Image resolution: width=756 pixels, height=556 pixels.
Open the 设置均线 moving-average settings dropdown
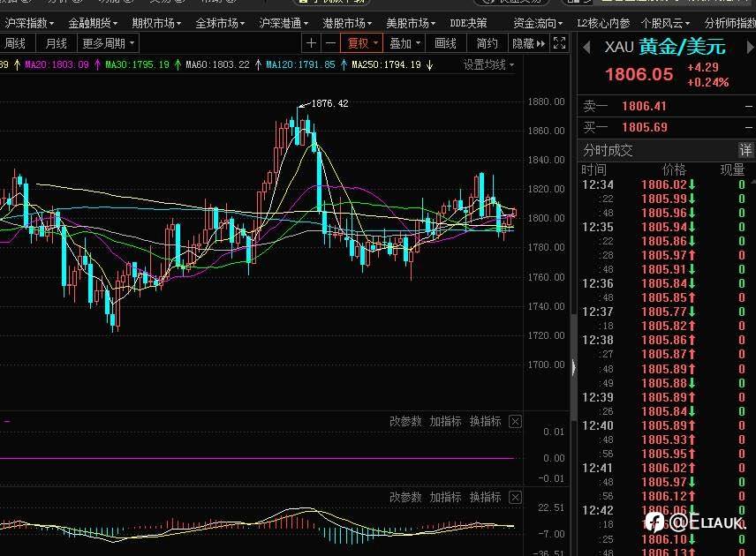[488, 64]
